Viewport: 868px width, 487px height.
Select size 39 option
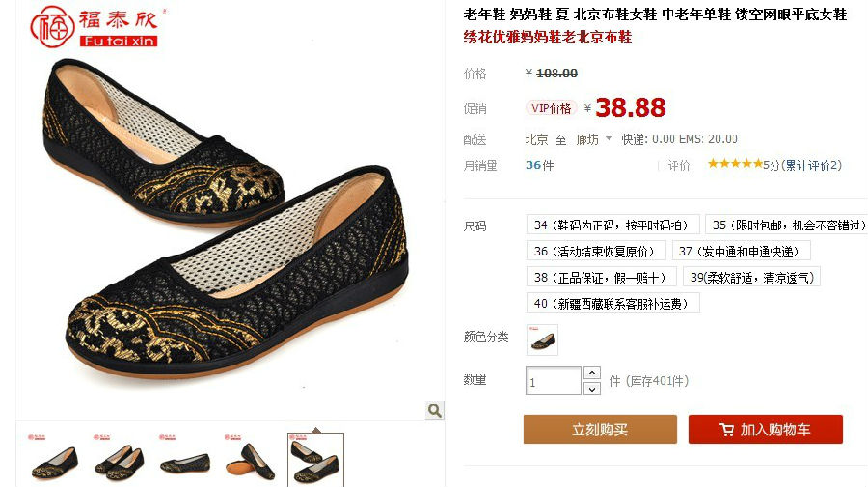click(x=751, y=278)
